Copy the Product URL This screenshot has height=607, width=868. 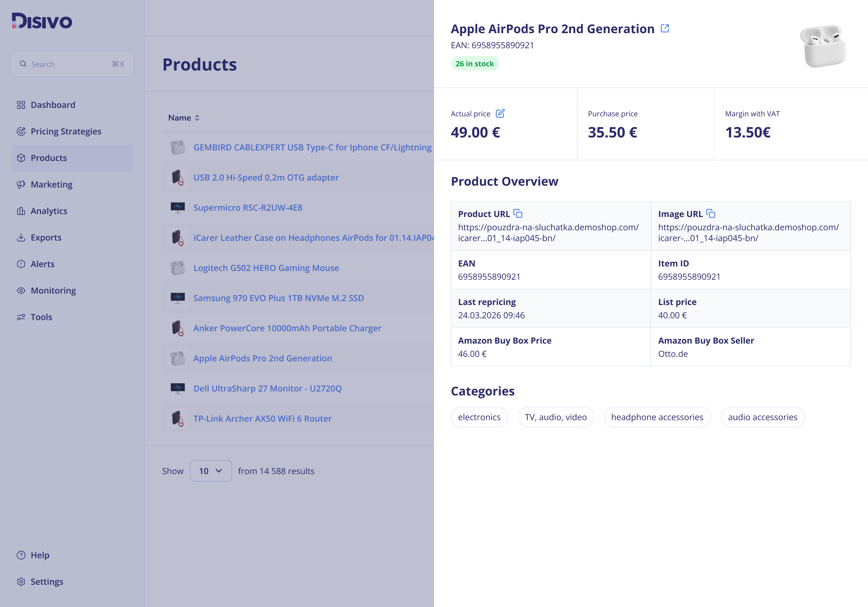point(518,214)
